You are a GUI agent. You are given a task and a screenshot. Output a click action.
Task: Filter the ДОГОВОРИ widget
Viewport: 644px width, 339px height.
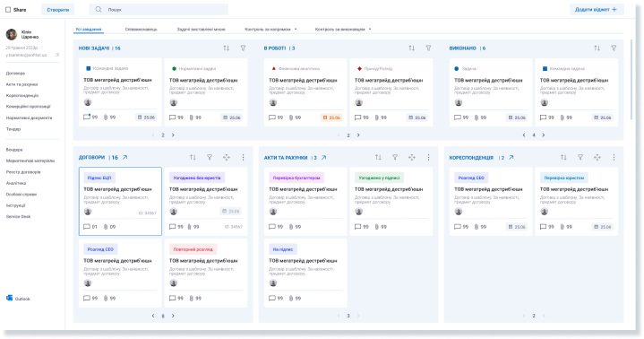[210, 157]
